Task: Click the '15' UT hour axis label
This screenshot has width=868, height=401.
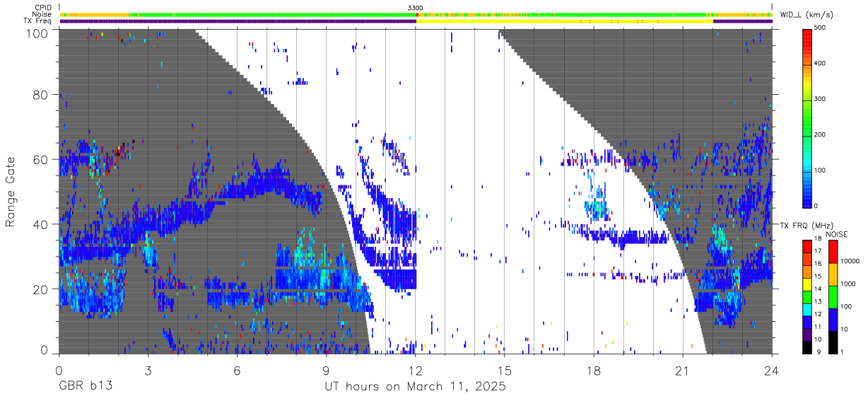Action: [x=505, y=371]
